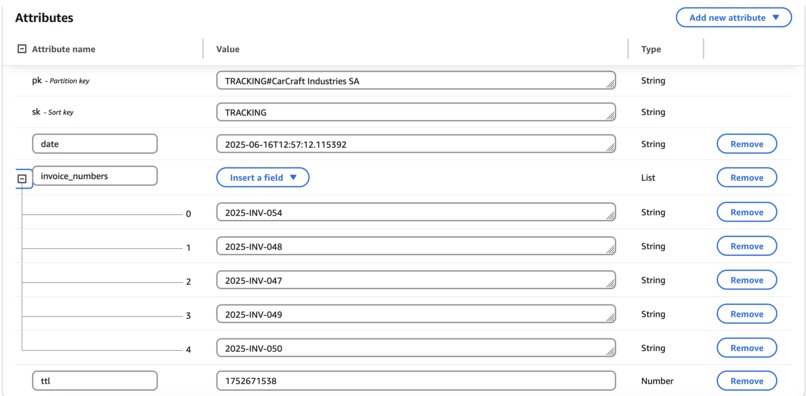Image resolution: width=806 pixels, height=396 pixels.
Task: Remove list item 2025-INV-054
Action: [746, 212]
